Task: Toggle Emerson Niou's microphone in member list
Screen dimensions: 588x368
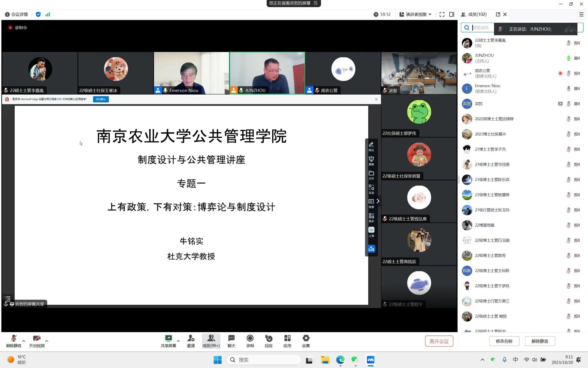Action: pos(568,89)
